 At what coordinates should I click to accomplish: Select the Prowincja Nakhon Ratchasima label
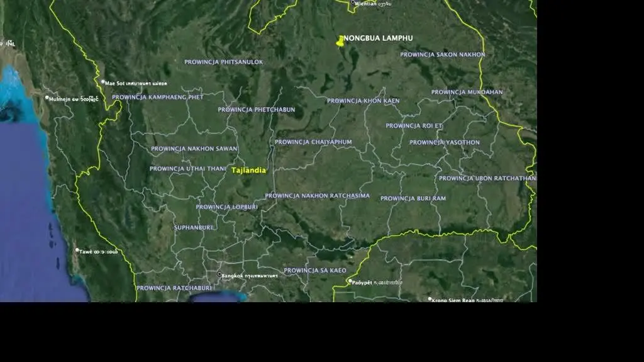[x=317, y=196]
